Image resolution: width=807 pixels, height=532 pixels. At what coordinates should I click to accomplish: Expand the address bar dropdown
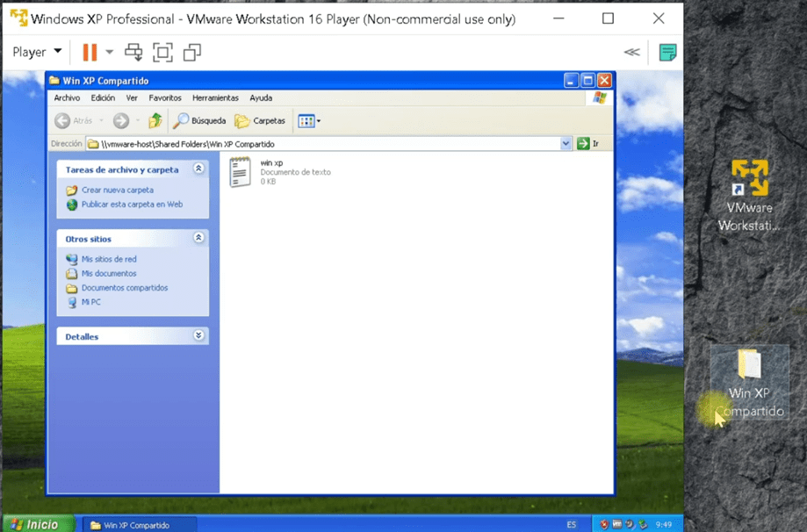tap(566, 144)
